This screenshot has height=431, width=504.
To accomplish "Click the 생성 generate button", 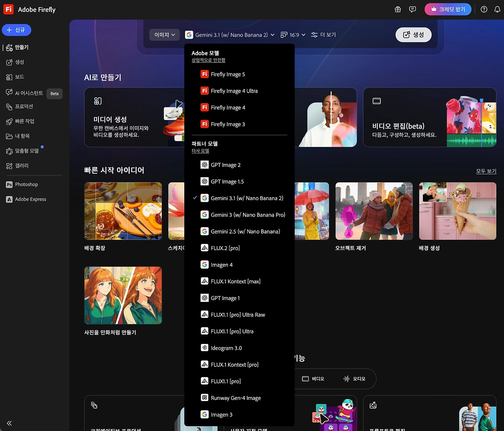I will (413, 35).
